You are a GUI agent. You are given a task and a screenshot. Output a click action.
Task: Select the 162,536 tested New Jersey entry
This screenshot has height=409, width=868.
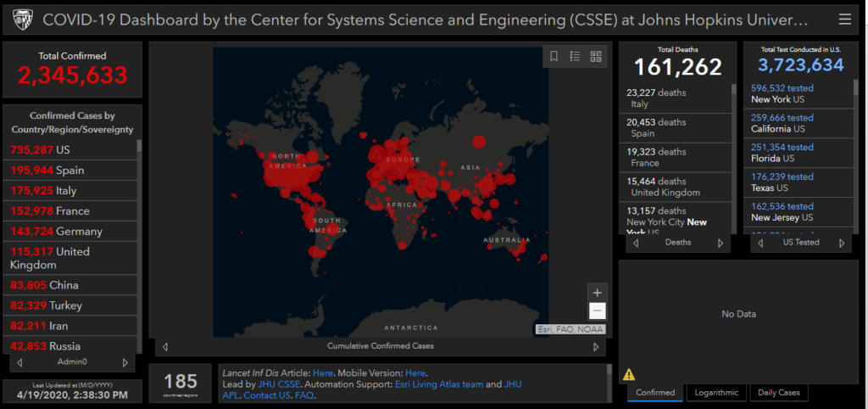click(x=800, y=211)
